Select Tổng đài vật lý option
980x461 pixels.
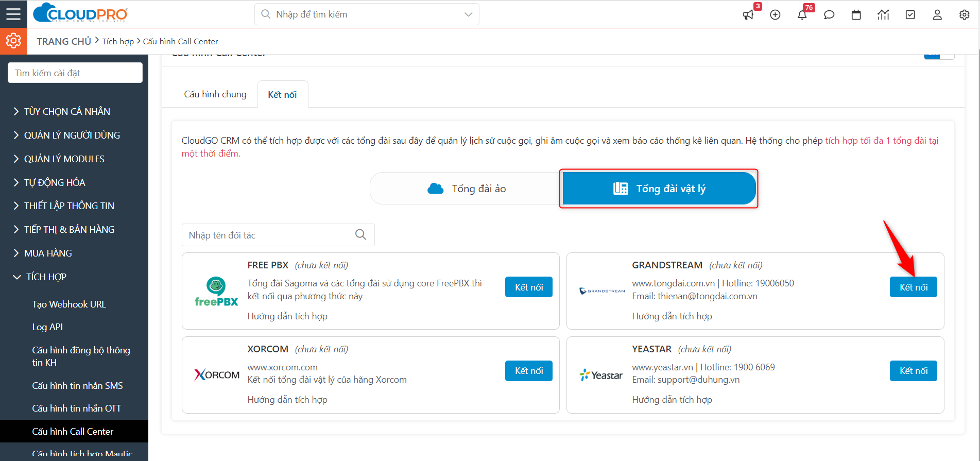(659, 189)
